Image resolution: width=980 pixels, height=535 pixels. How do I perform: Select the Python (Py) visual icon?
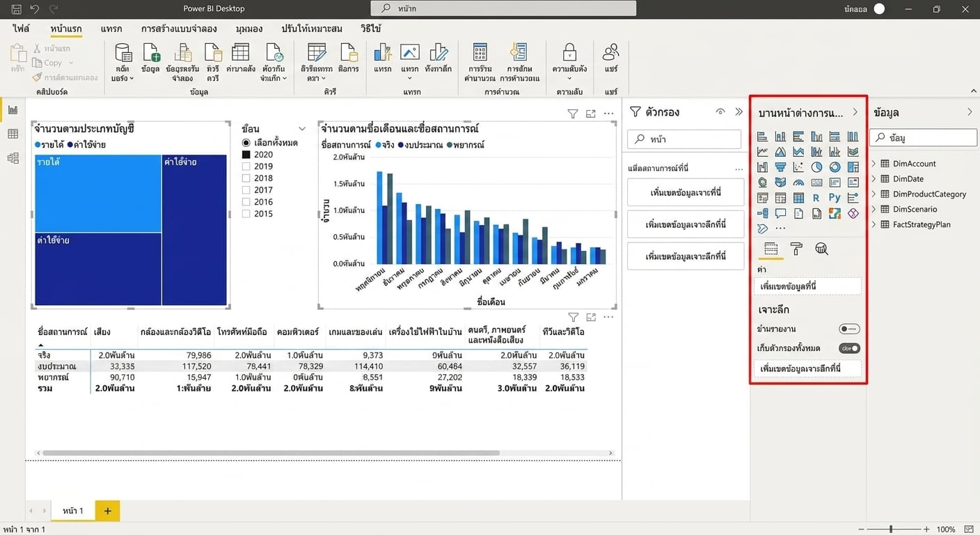point(835,198)
